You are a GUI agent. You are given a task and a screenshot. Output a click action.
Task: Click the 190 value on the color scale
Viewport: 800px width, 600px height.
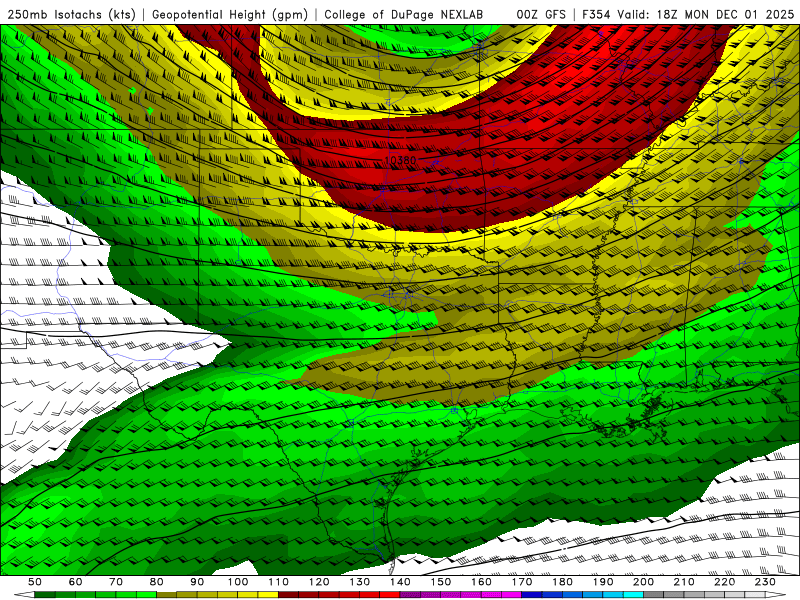(x=603, y=582)
